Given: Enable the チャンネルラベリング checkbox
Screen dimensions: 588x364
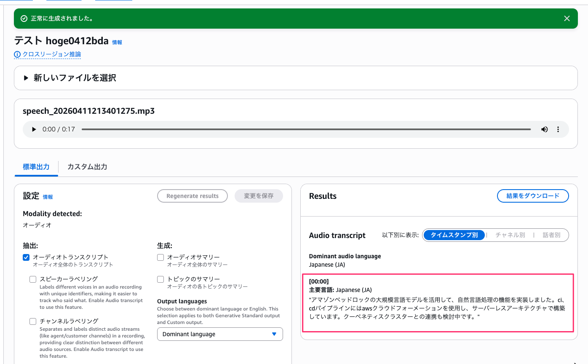Looking at the screenshot, I should pyautogui.click(x=33, y=321).
